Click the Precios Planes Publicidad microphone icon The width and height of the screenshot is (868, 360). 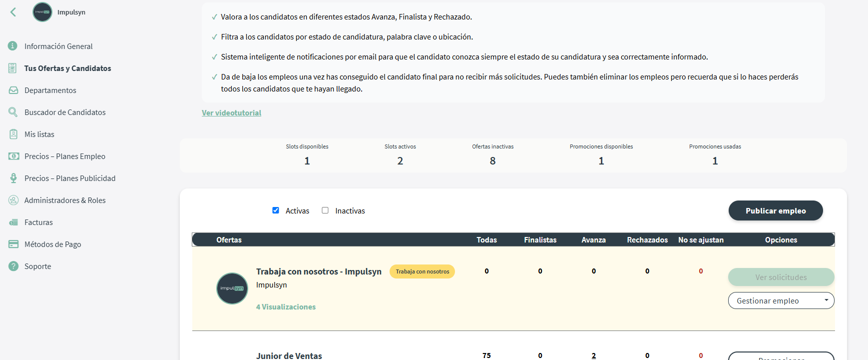13,178
